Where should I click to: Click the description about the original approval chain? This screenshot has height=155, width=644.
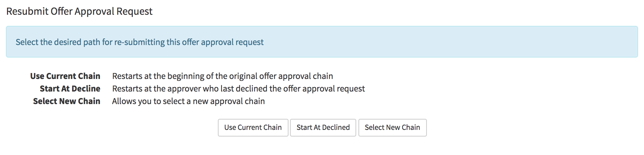coord(222,76)
